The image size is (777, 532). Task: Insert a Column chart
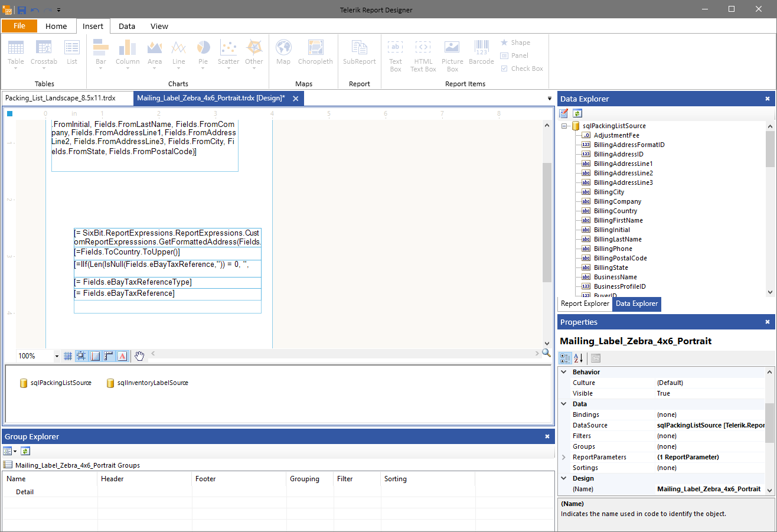pyautogui.click(x=128, y=55)
